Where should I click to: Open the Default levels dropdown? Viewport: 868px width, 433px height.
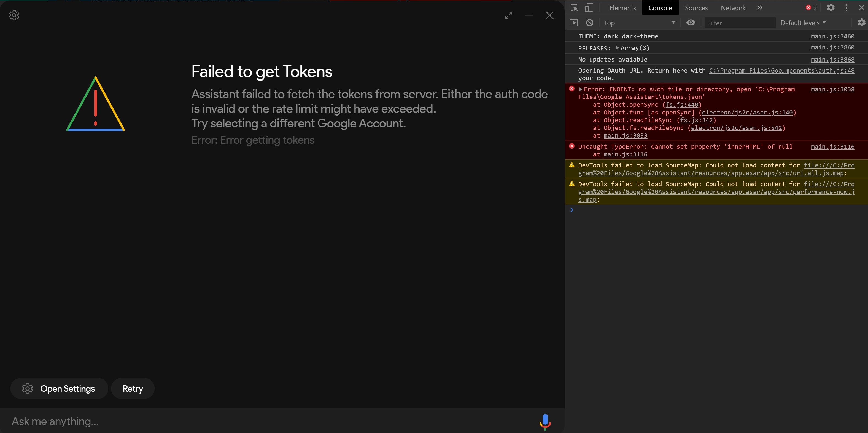(x=803, y=23)
